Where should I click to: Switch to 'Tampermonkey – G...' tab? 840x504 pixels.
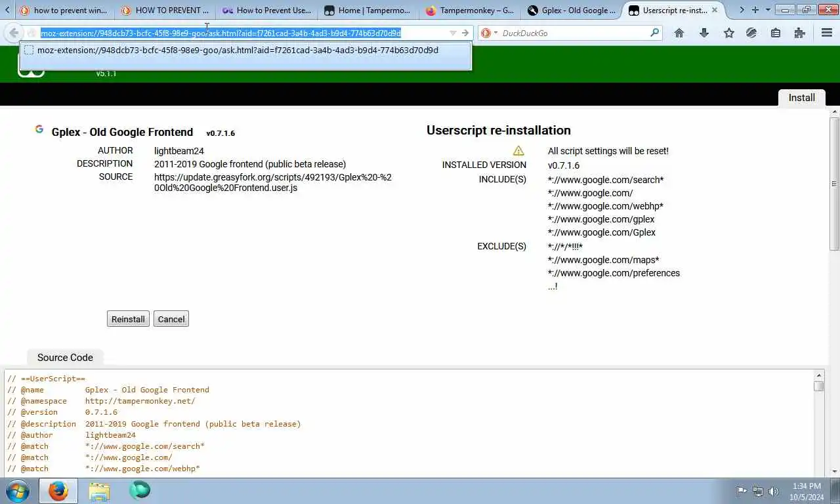coord(469,10)
